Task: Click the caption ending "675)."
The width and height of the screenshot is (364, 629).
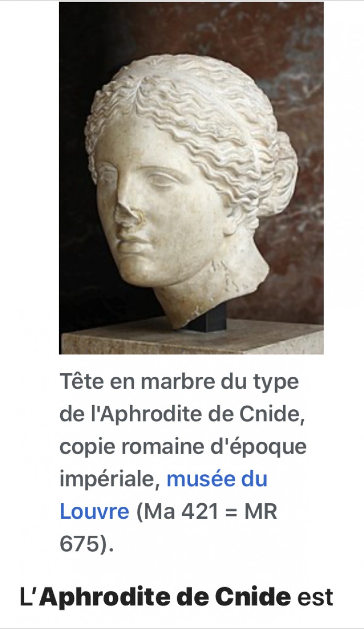Action: tap(86, 544)
